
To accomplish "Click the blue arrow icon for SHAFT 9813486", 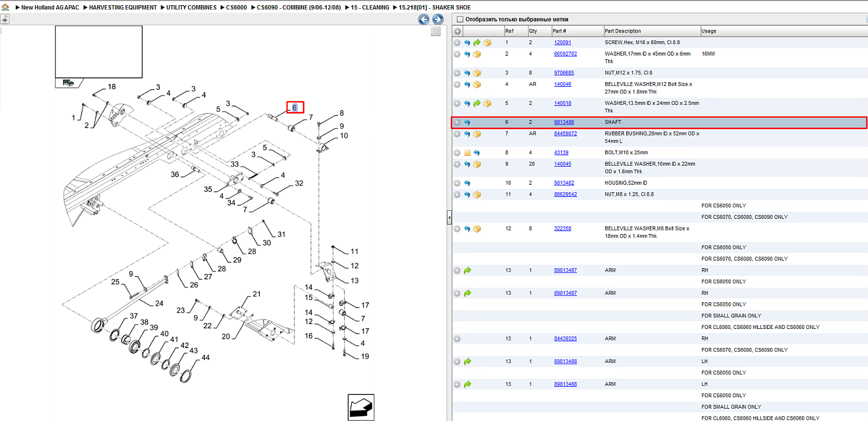I will [x=467, y=123].
